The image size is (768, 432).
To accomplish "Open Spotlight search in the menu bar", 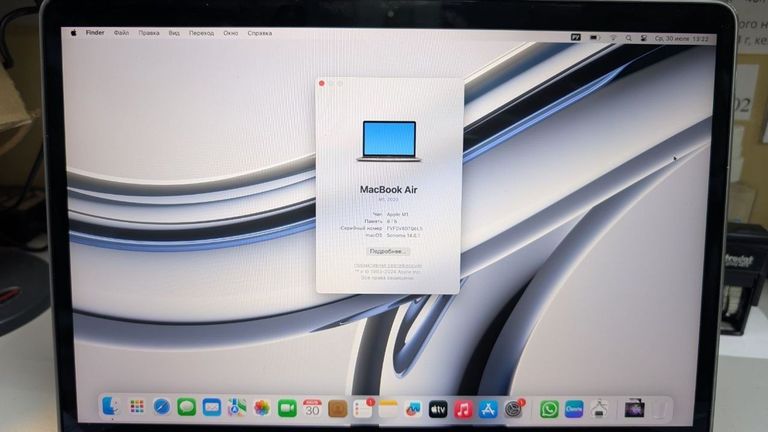I will tap(628, 38).
